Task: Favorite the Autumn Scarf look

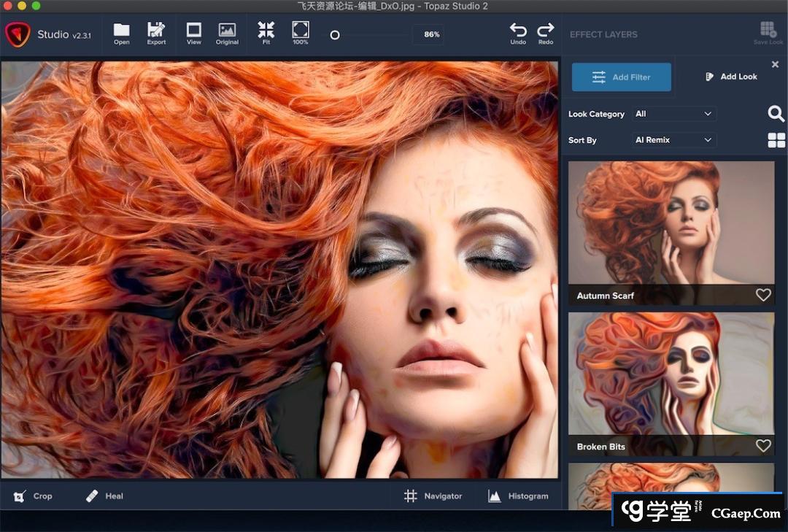Action: pos(763,295)
